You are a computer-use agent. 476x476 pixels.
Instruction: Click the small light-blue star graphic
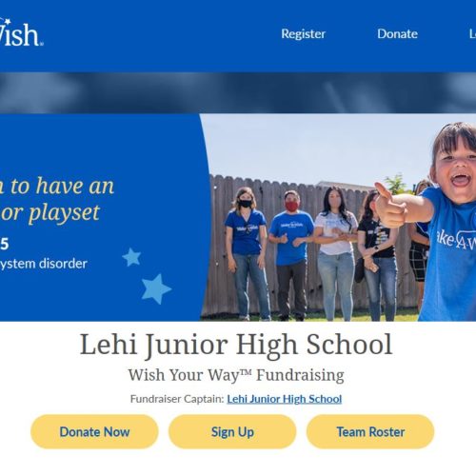pyautogui.click(x=131, y=257)
